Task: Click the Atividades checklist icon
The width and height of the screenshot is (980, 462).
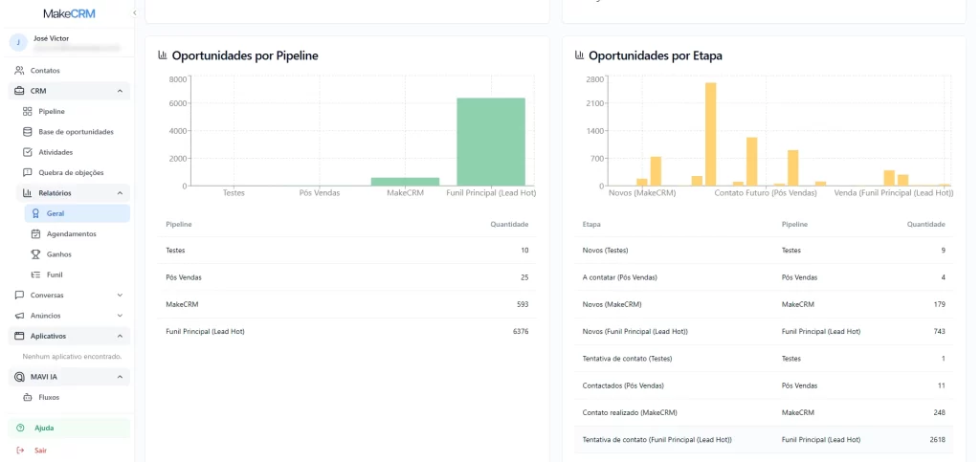Action: 28,152
